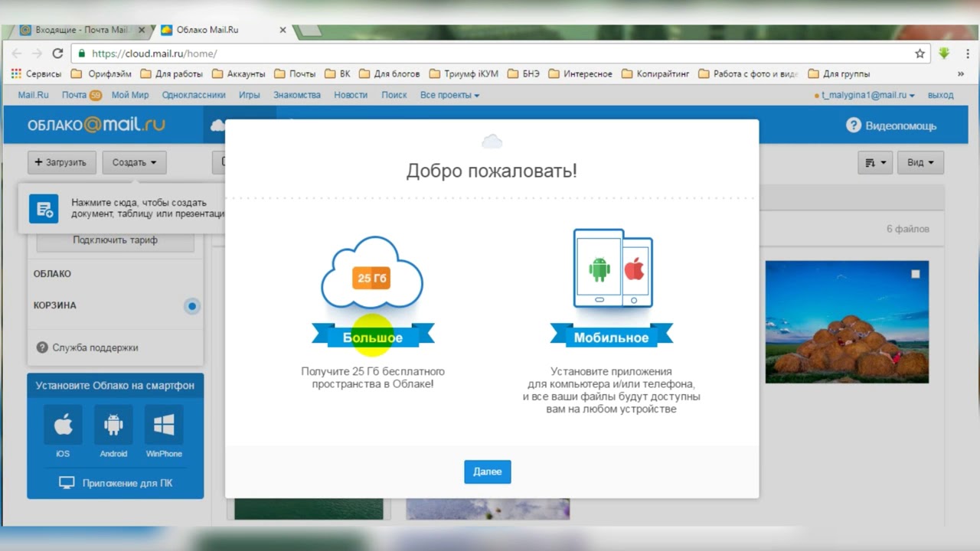Click the 25 Гб cloud illustration
Image resolution: width=980 pixels, height=551 pixels.
pyautogui.click(x=371, y=273)
